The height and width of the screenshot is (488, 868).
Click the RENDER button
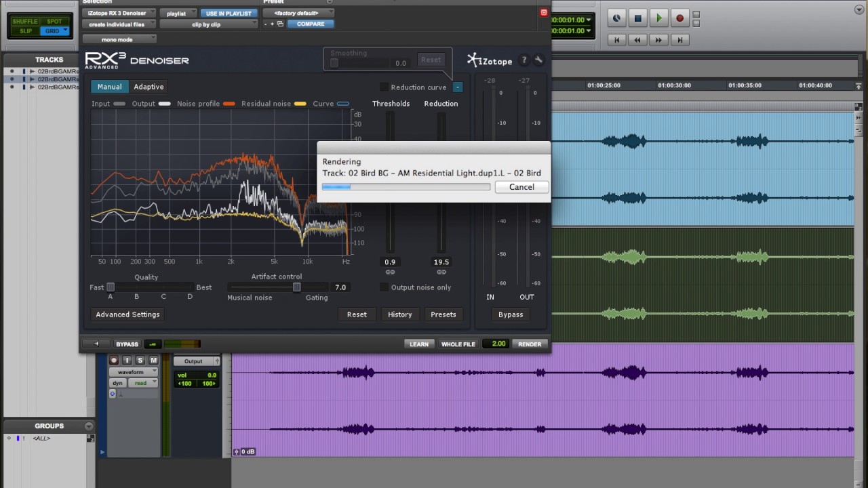pyautogui.click(x=530, y=344)
